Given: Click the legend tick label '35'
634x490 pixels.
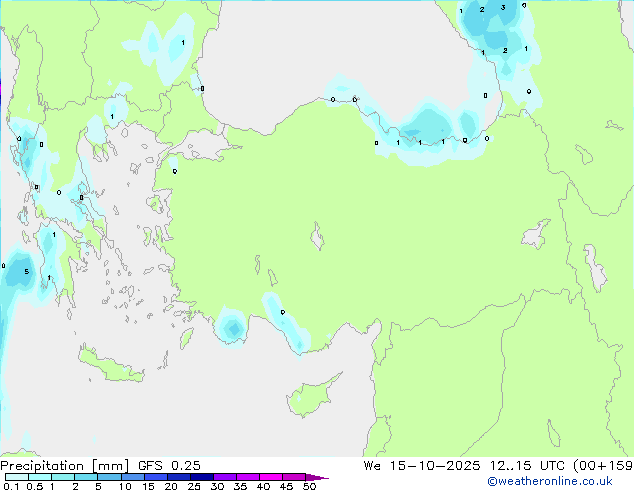Looking at the screenshot, I should point(240,486).
